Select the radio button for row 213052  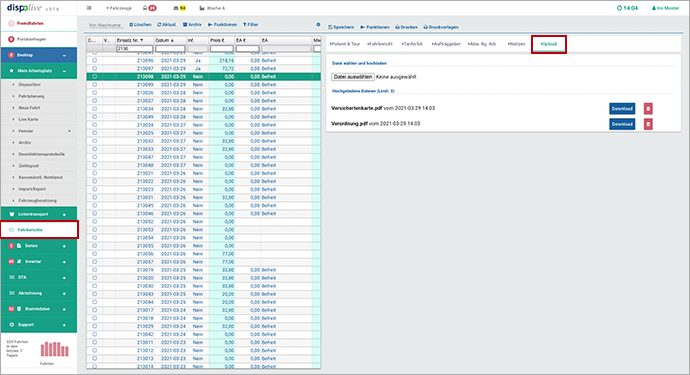[94, 221]
